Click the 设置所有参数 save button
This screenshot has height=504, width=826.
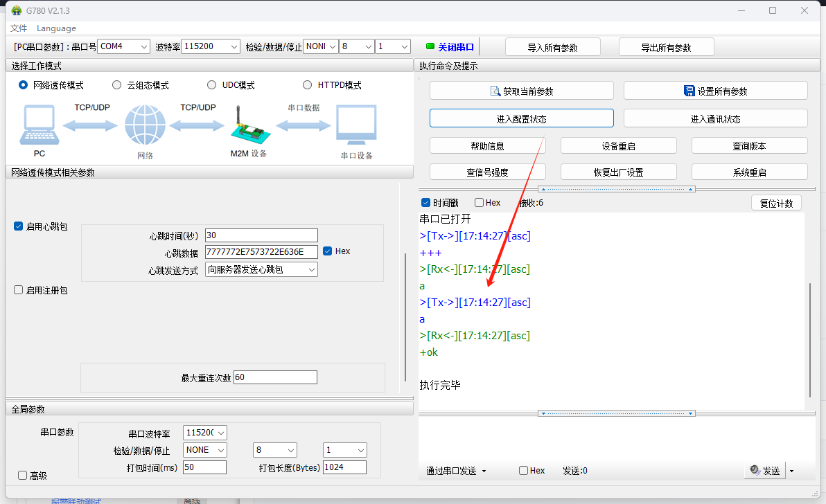715,91
